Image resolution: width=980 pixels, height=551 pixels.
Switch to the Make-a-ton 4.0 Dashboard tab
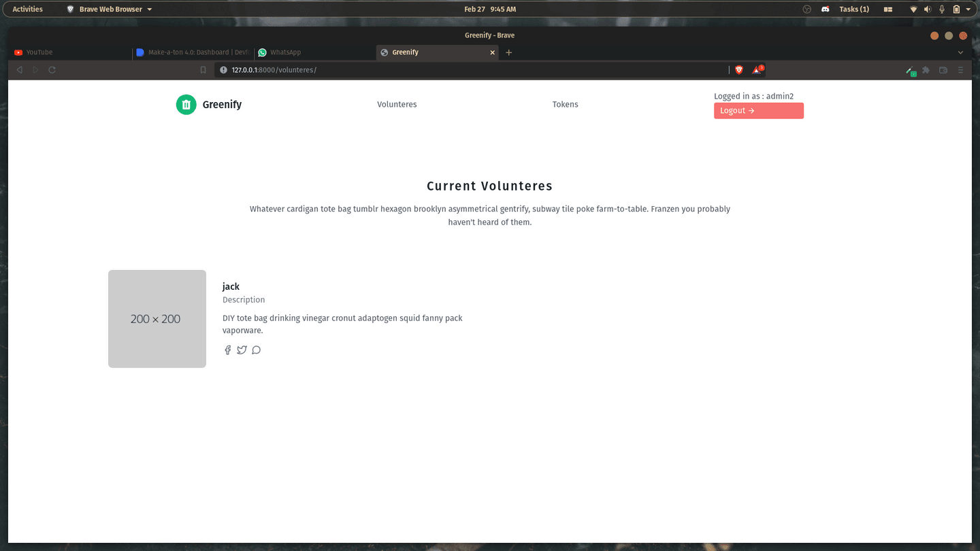(193, 52)
